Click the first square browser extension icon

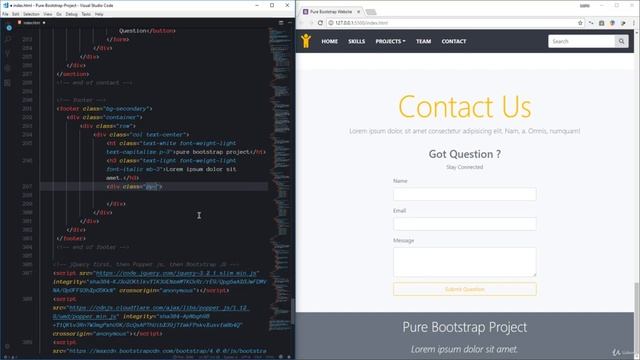point(601,23)
